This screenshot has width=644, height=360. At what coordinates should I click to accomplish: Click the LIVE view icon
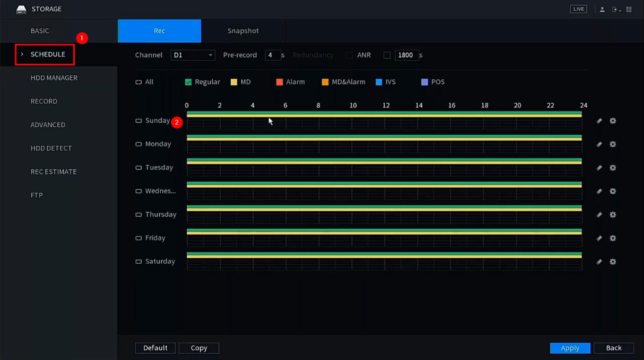[578, 9]
